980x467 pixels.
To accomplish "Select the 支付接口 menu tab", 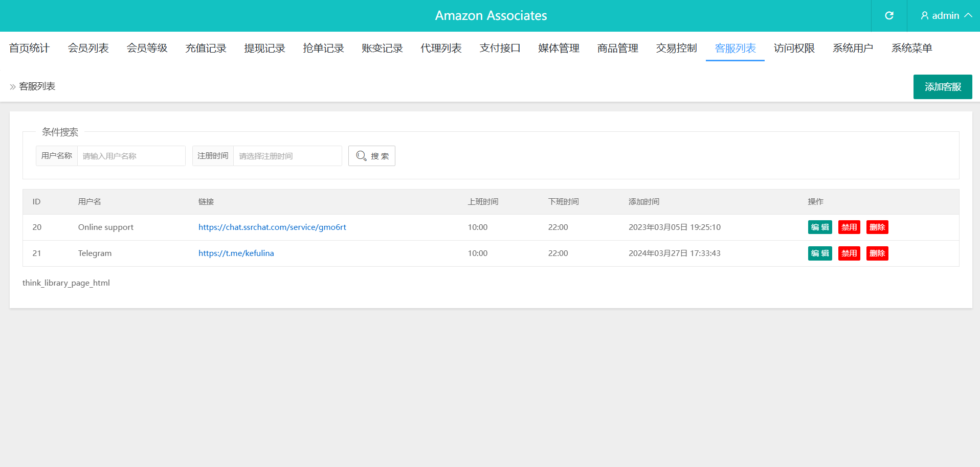I will point(500,48).
